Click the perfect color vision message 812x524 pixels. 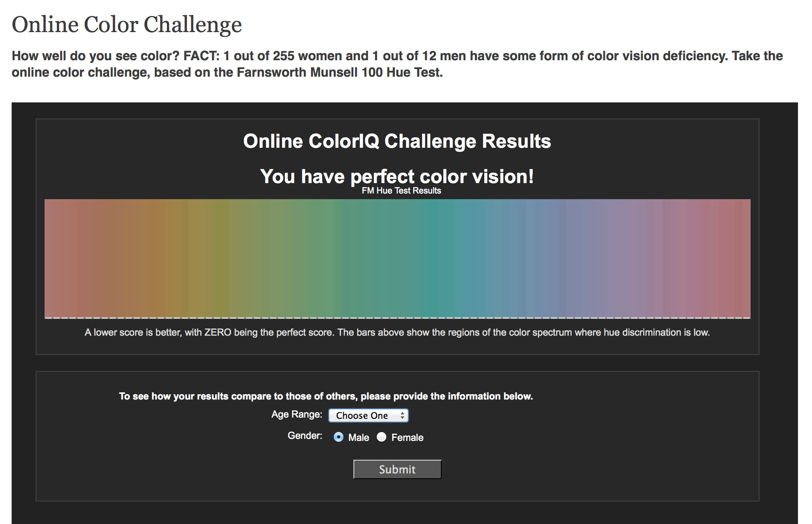[x=397, y=177]
